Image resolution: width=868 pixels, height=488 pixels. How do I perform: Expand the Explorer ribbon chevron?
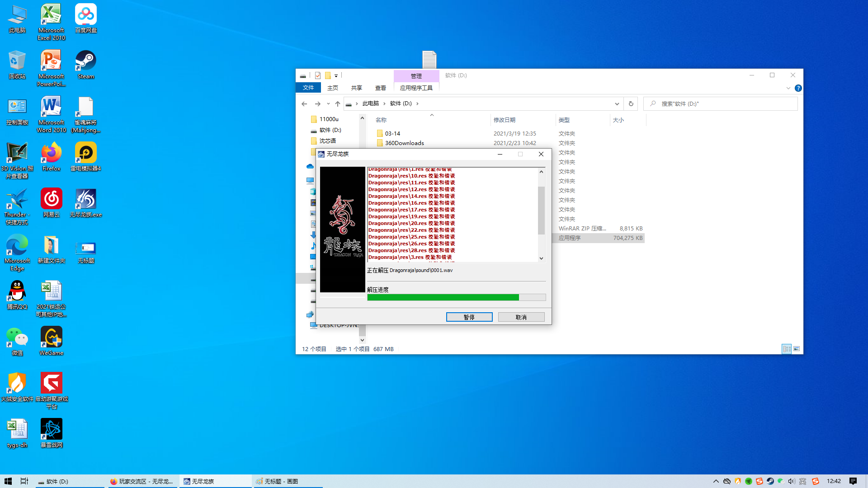click(x=788, y=89)
